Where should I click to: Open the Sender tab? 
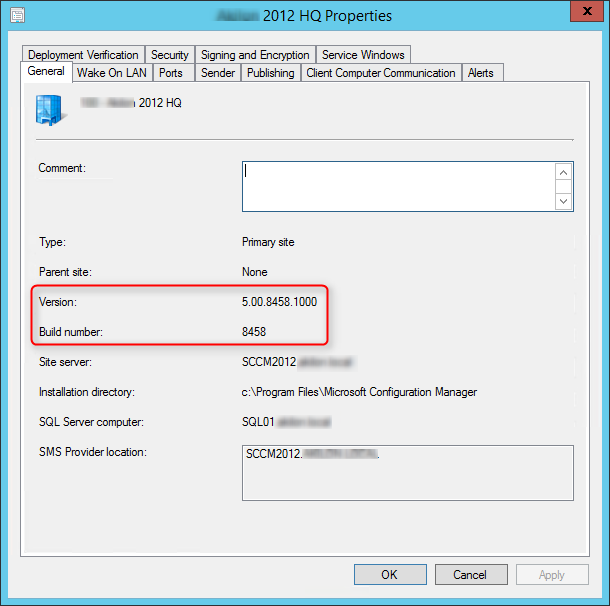(218, 73)
